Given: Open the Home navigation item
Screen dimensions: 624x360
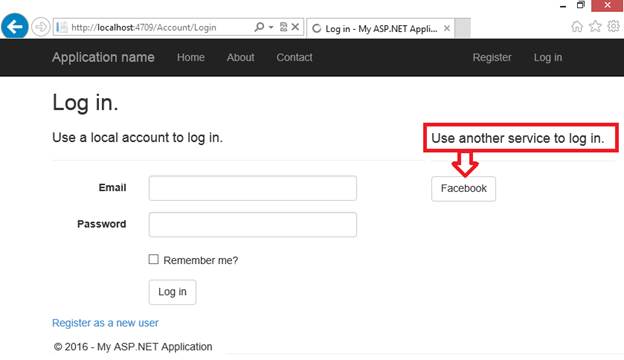Looking at the screenshot, I should pos(191,57).
